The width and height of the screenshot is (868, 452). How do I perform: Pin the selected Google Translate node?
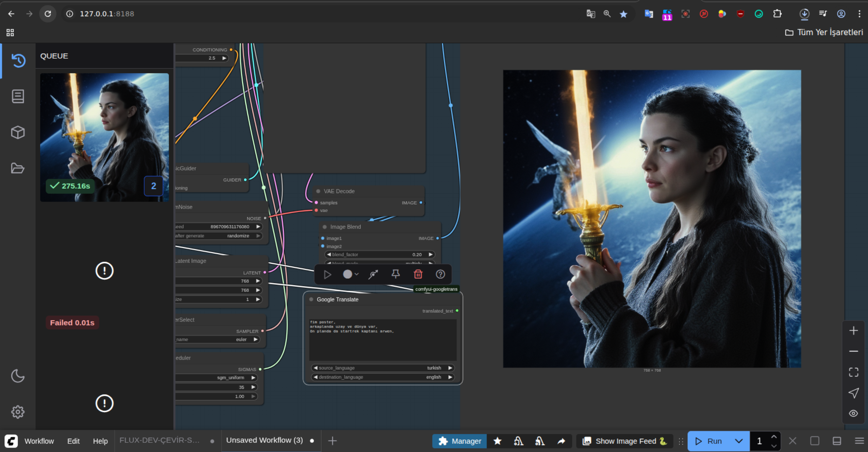(395, 274)
